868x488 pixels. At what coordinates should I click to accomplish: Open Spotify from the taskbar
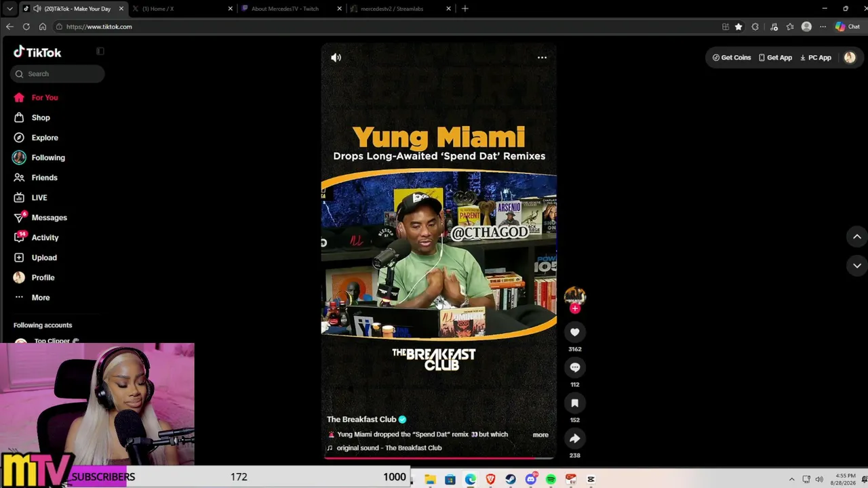(x=551, y=479)
